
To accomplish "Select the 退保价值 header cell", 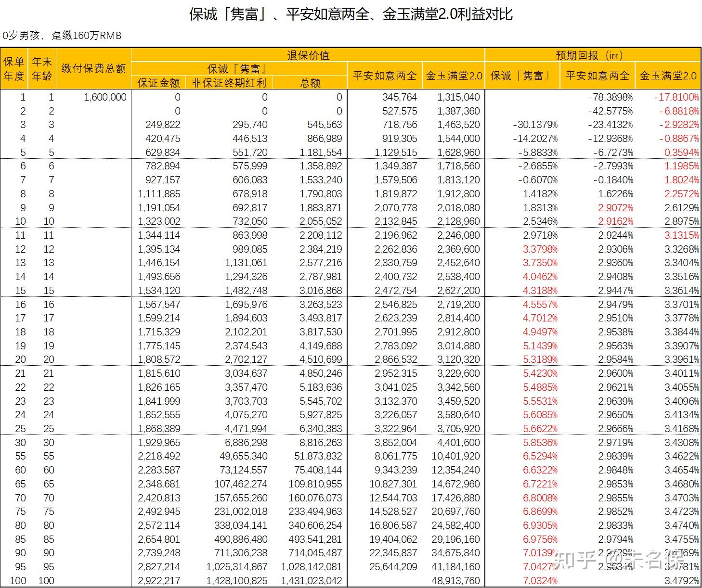I will pos(308,55).
